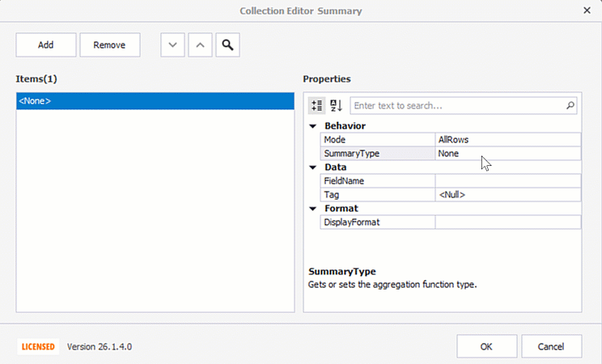Close the Collection Editor Summary dialog
The width and height of the screenshot is (602, 364).
tap(587, 11)
